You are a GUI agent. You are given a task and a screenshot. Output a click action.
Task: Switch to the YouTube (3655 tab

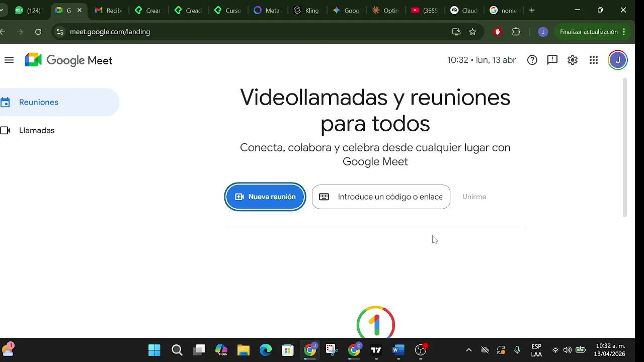pyautogui.click(x=425, y=10)
